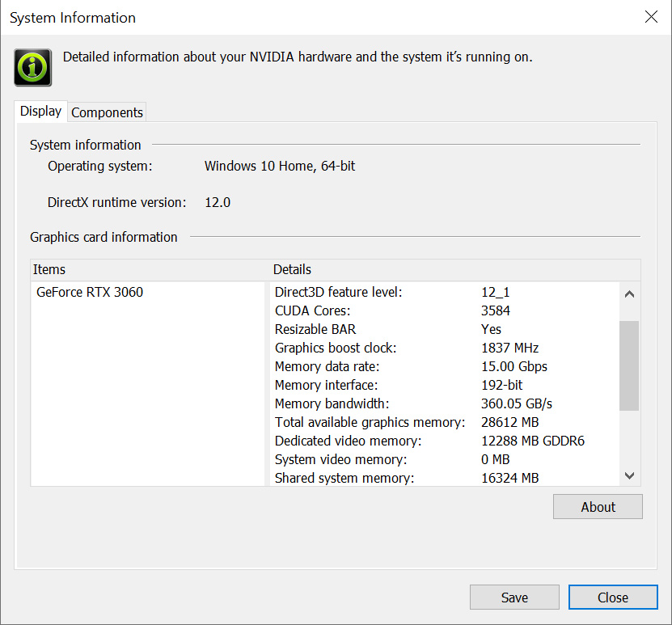The height and width of the screenshot is (625, 672).
Task: Click the value 16324 MB
Action: click(510, 478)
